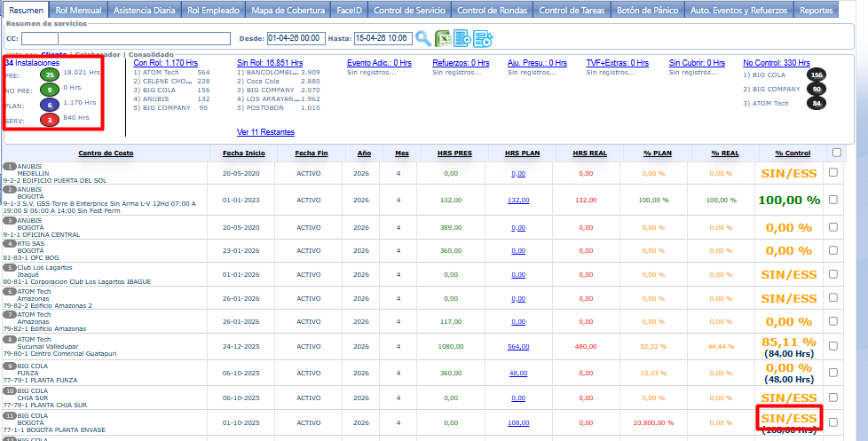Click the black 156 badge beside BIG COLA

pyautogui.click(x=816, y=75)
